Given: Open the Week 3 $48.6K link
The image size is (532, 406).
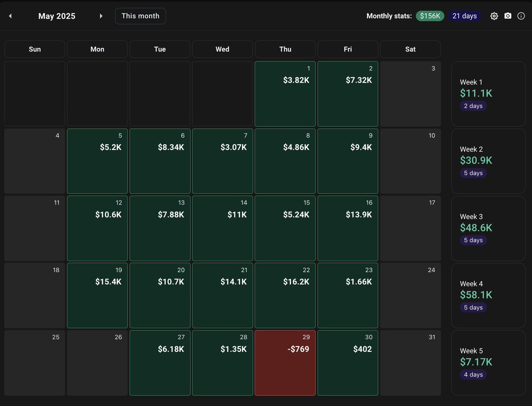Looking at the screenshot, I should 476,227.
